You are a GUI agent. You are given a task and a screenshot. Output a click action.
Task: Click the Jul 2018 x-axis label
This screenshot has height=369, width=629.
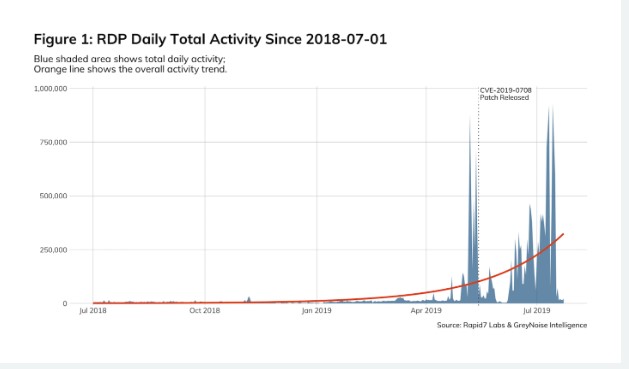[93, 310]
